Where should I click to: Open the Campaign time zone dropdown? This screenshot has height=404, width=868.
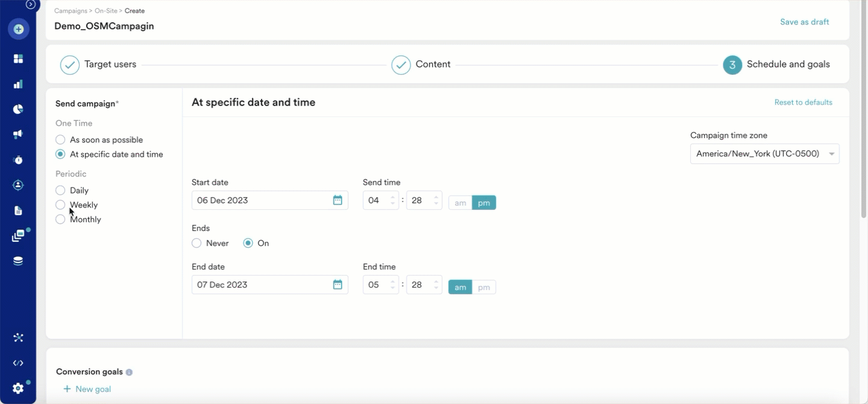tap(764, 154)
